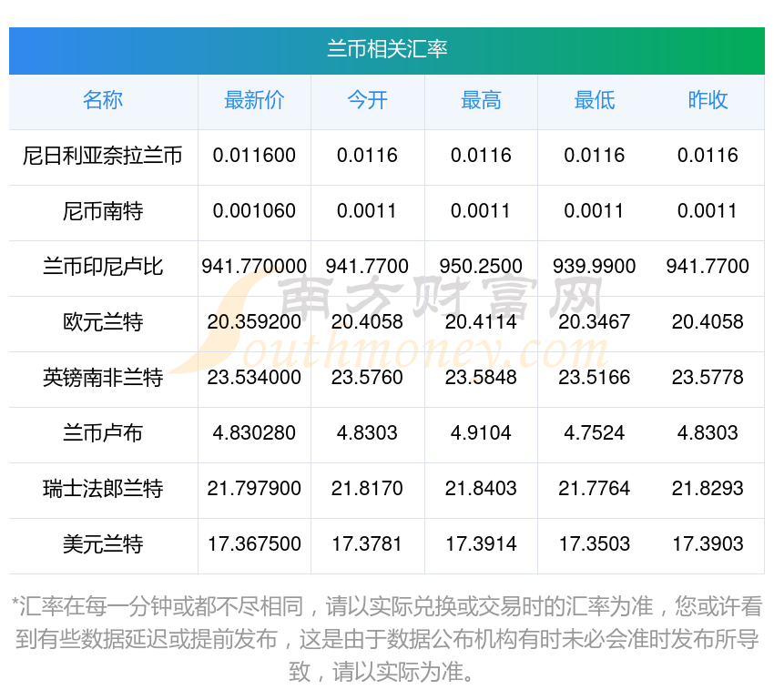The height and width of the screenshot is (700, 774).
Task: Click the low value 939.9900
Action: click(595, 267)
